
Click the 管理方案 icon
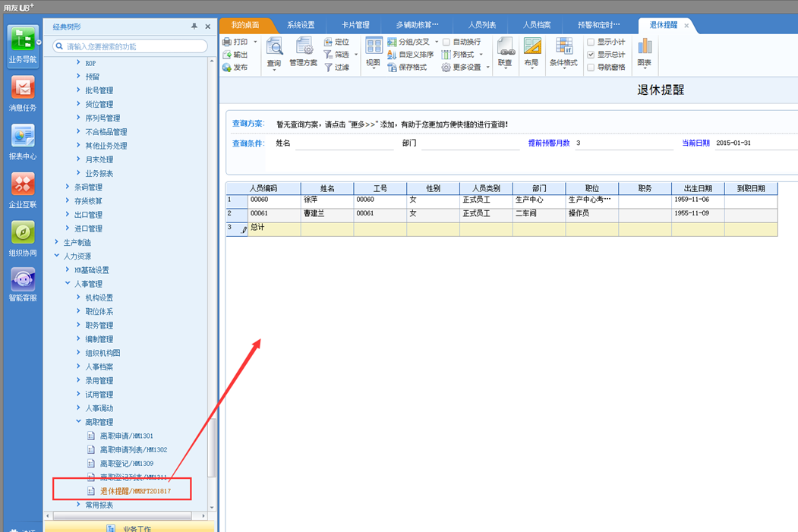click(304, 47)
